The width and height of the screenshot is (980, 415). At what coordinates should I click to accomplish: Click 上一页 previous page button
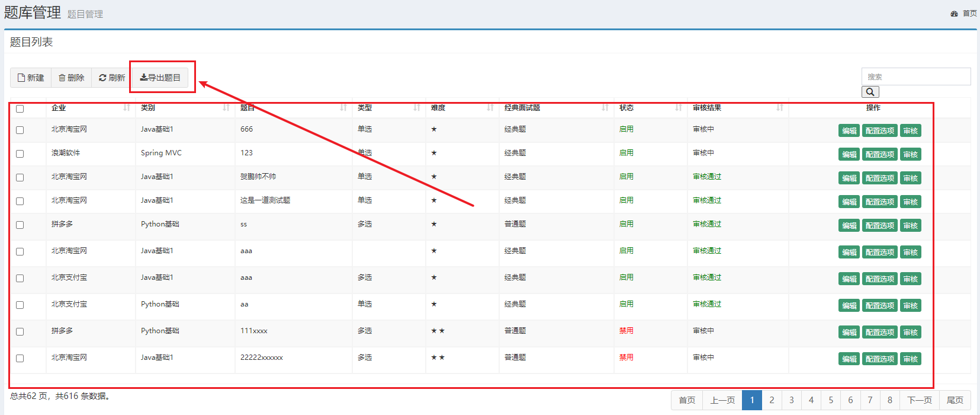[x=722, y=400]
